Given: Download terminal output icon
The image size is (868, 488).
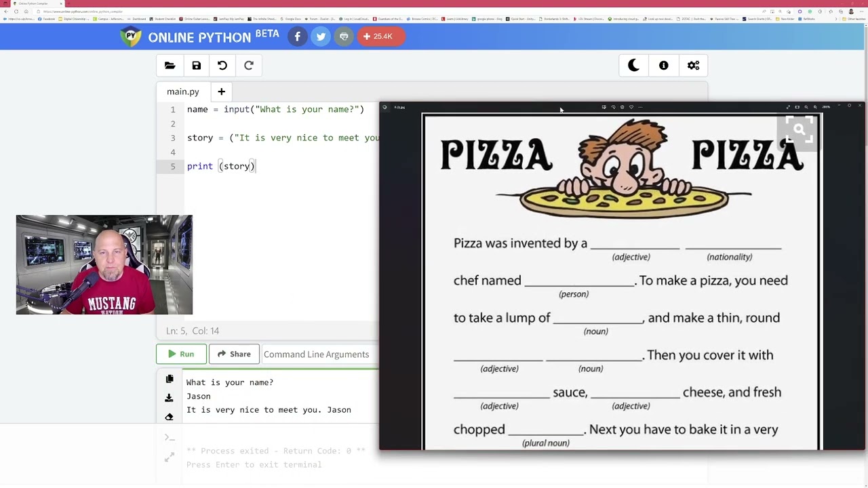Looking at the screenshot, I should click(170, 399).
